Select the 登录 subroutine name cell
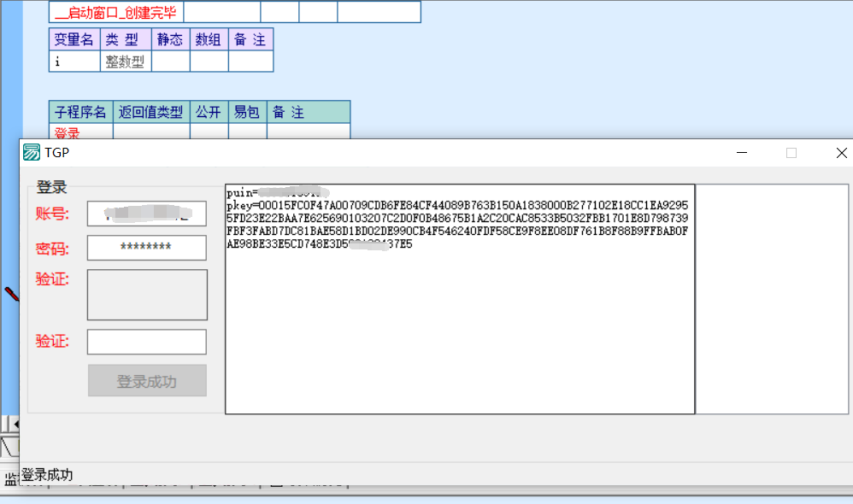853x504 pixels. pyautogui.click(x=80, y=132)
